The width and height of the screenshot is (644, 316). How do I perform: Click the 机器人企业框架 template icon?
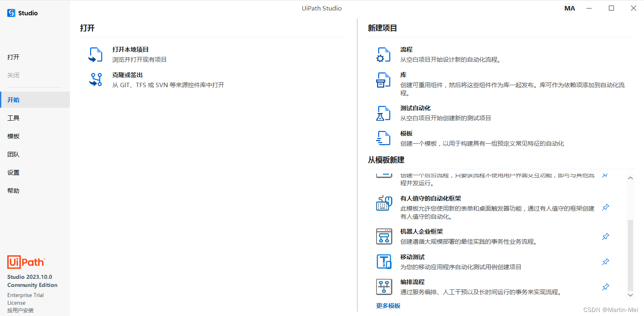[x=384, y=236]
